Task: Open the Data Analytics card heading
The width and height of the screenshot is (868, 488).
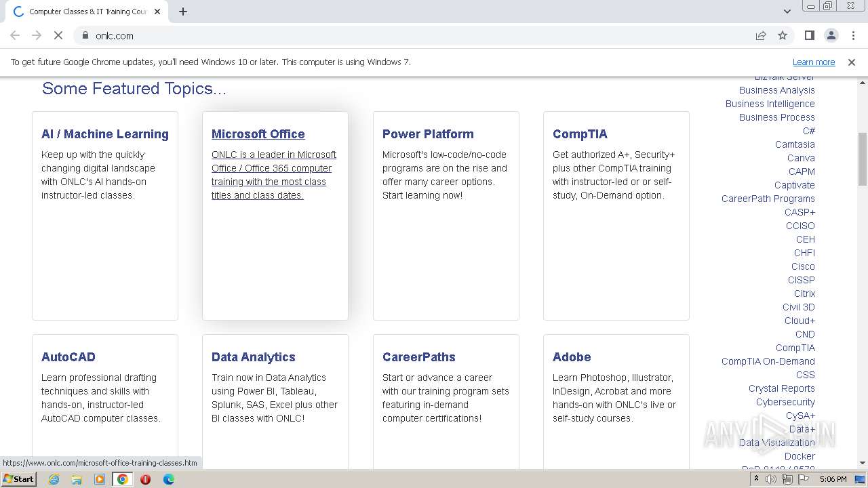Action: pos(254,357)
